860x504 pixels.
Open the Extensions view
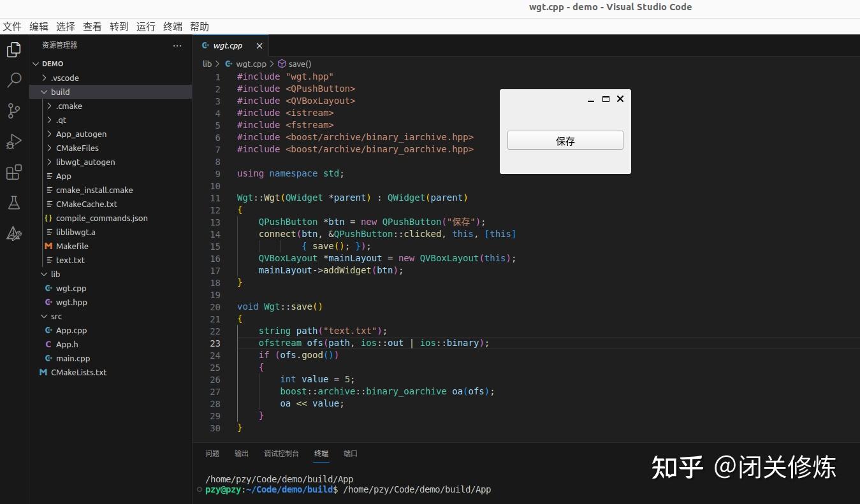[13, 172]
